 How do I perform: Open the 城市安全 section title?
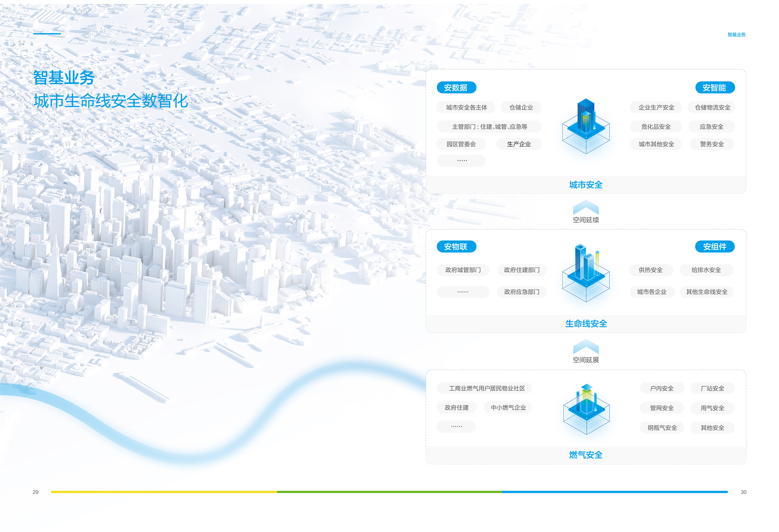click(586, 185)
